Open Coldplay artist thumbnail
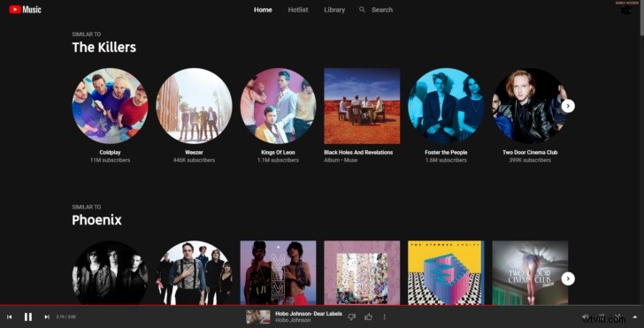The width and height of the screenshot is (644, 328). tap(110, 106)
